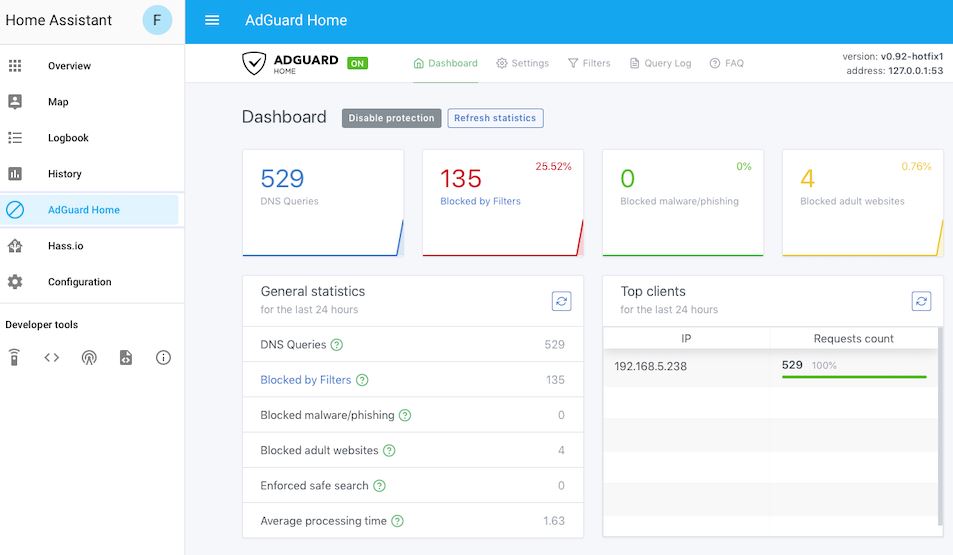The width and height of the screenshot is (953, 555).
Task: Click the Map sidebar icon
Action: [15, 102]
